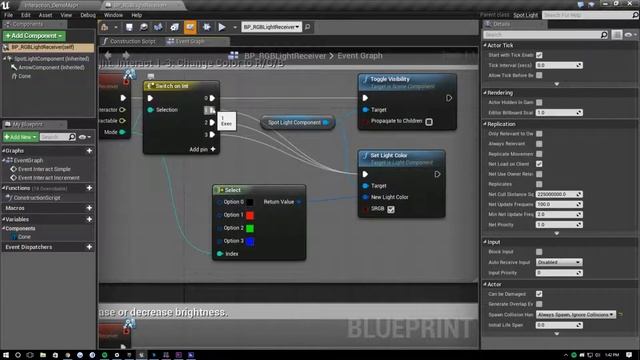Click the Play toolbar button
The width and height of the screenshot is (640, 360).
pos(222,27)
